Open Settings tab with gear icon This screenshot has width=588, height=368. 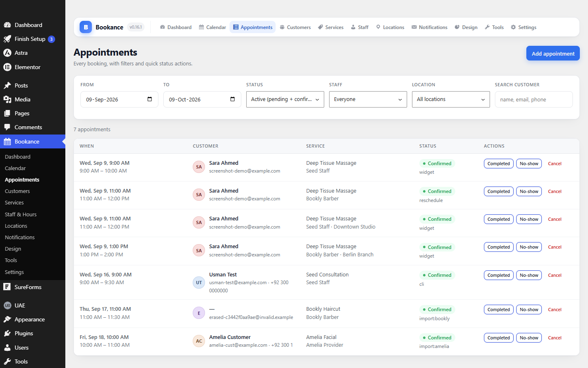523,27
